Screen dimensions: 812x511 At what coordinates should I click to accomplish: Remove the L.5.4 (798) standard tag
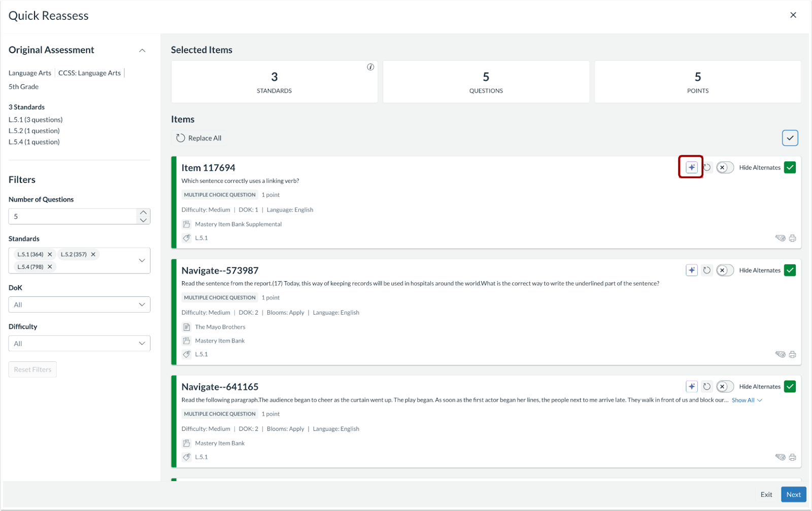click(x=50, y=267)
